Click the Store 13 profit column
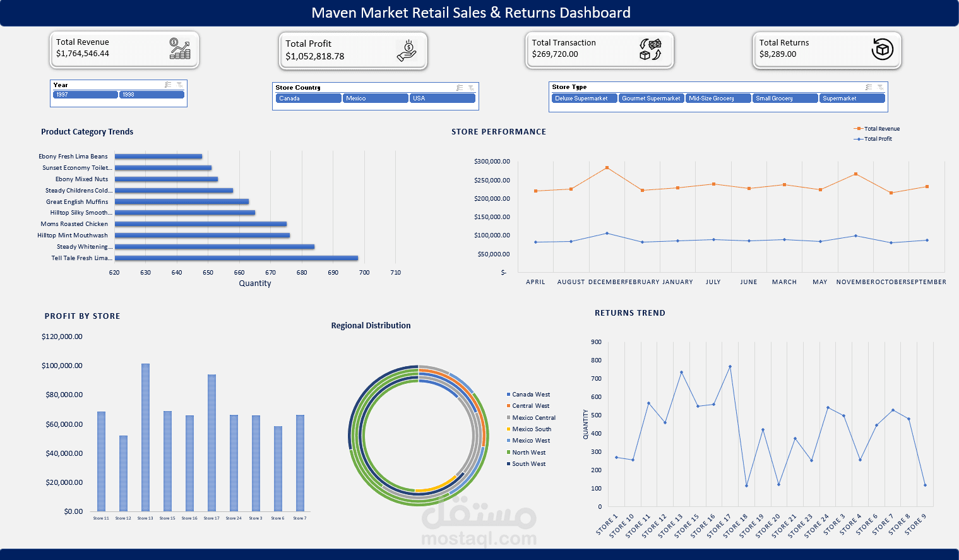Screen dimensions: 959x560 click(145, 438)
